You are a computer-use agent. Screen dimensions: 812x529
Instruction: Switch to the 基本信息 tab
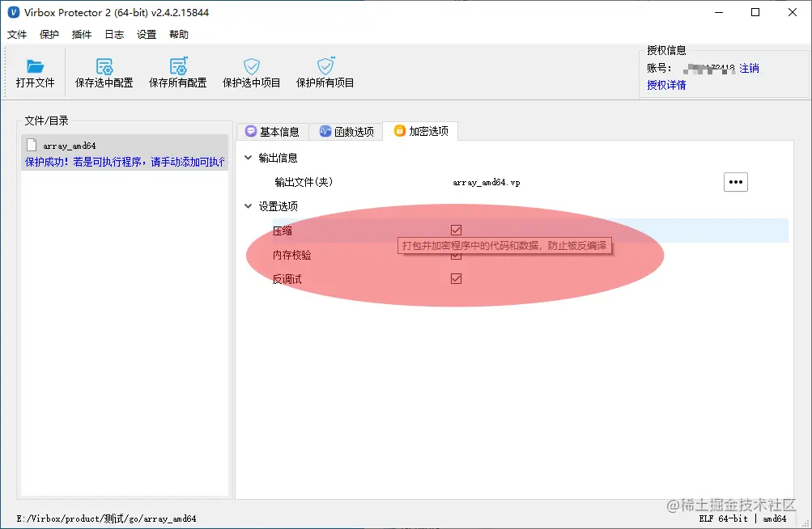272,132
